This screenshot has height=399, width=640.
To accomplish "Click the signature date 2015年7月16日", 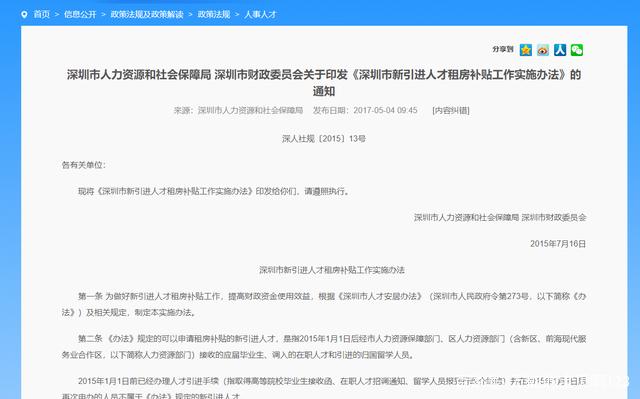I will [x=558, y=244].
